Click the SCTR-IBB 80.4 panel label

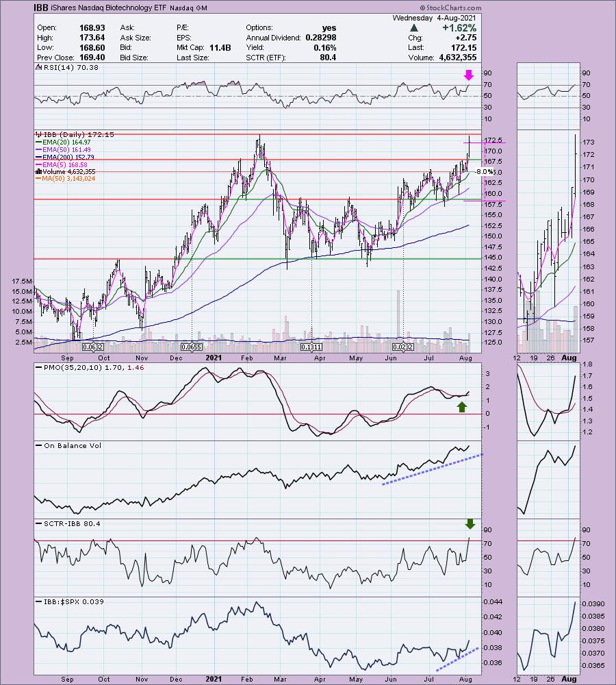coord(72,523)
